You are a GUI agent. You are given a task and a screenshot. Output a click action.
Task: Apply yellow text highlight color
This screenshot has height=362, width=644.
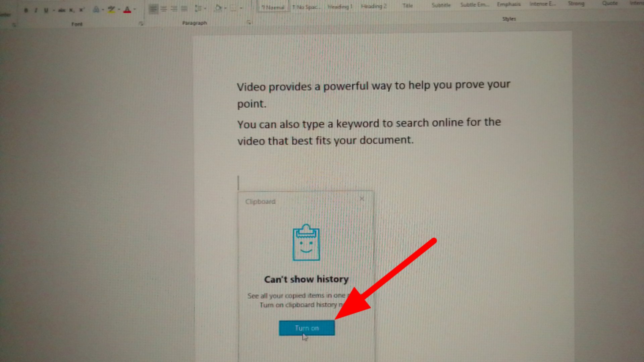(x=111, y=10)
